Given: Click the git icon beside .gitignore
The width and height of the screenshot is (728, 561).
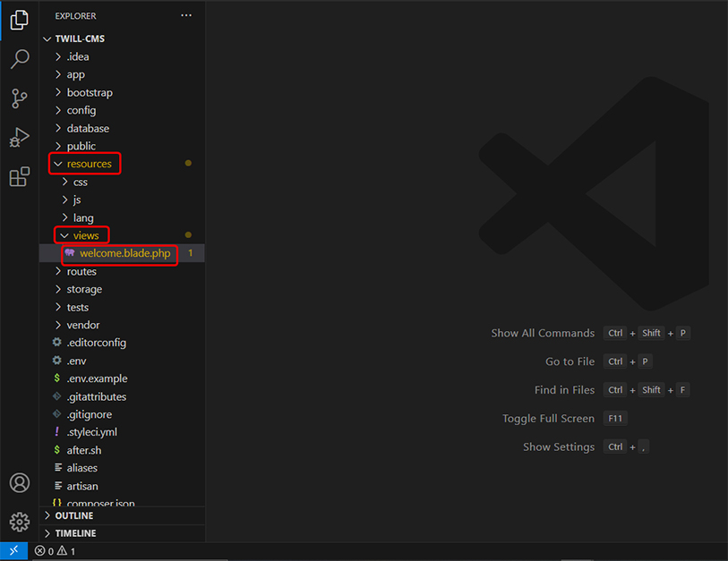Looking at the screenshot, I should pyautogui.click(x=56, y=414).
